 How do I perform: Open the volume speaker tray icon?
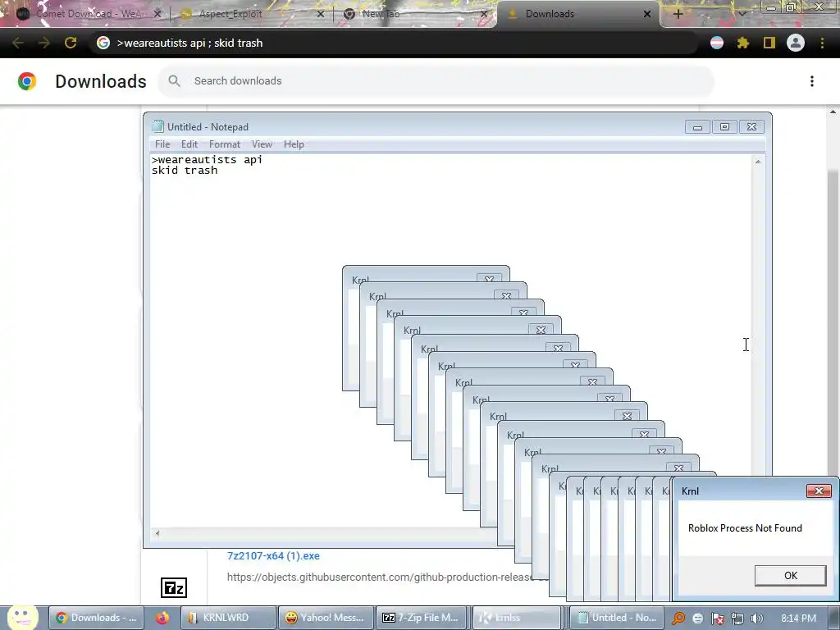coord(756,619)
